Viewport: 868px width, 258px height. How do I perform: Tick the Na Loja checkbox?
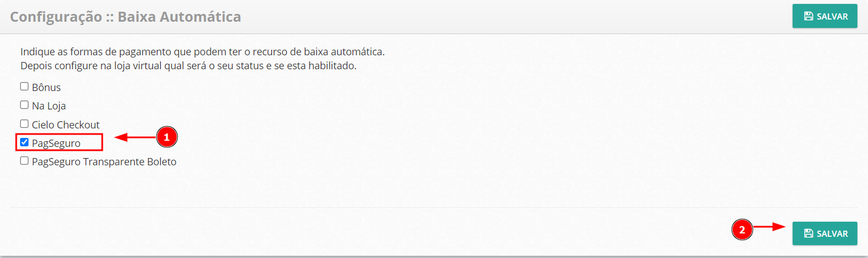click(24, 104)
